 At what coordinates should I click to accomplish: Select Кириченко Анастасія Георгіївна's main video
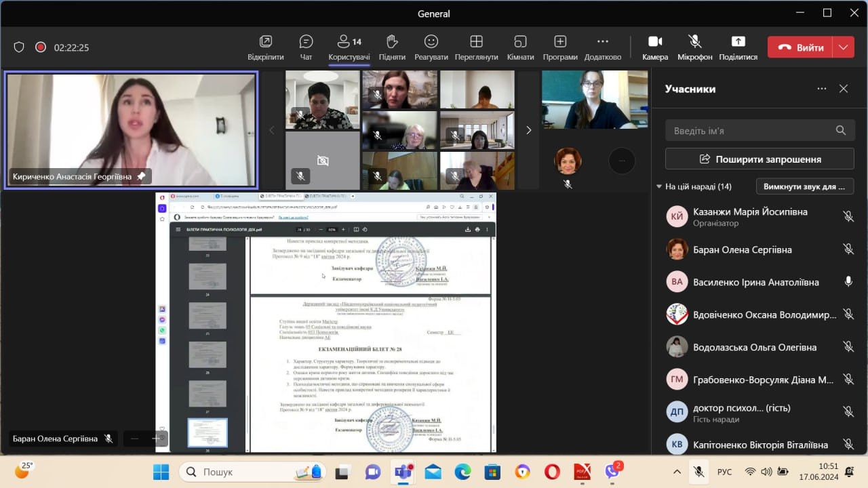pyautogui.click(x=131, y=129)
